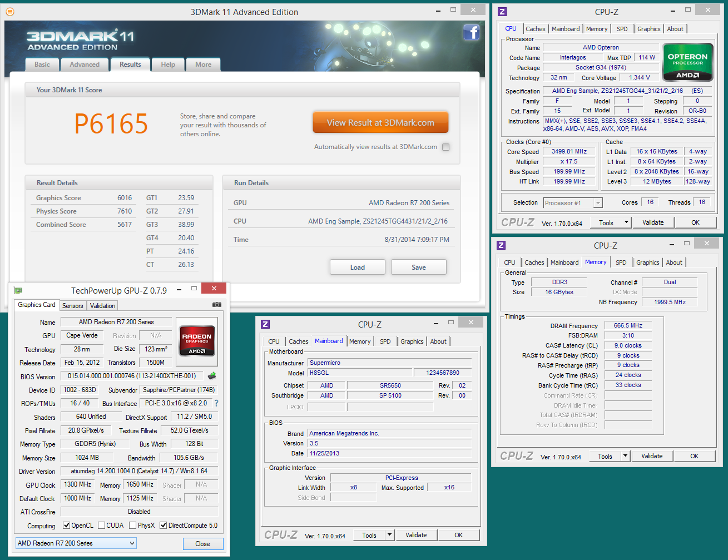The image size is (728, 560).
Task: Toggle the PhysX checkbox in GPU-Z
Action: [x=132, y=525]
